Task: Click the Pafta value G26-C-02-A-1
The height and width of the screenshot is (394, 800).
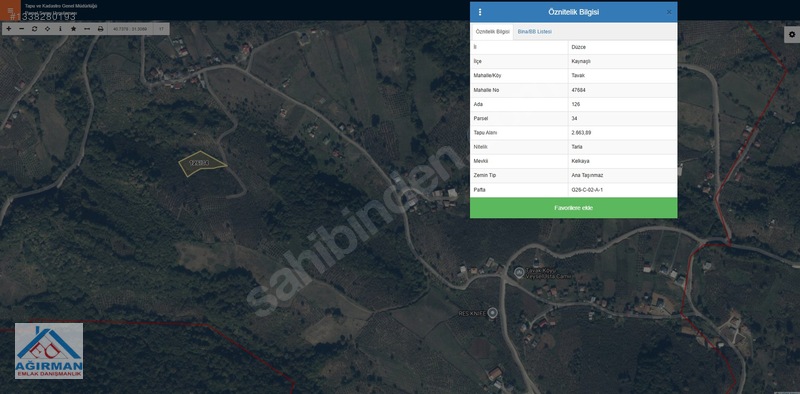Action: click(x=622, y=190)
